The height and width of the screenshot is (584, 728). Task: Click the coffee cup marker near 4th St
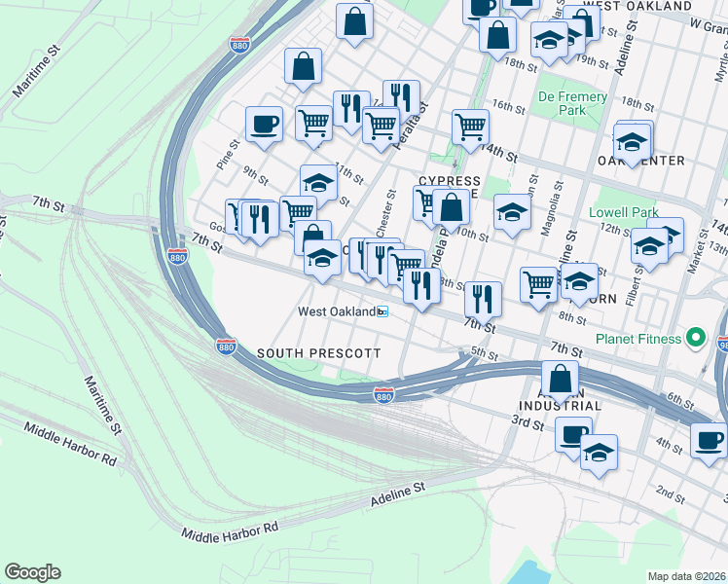point(709,443)
